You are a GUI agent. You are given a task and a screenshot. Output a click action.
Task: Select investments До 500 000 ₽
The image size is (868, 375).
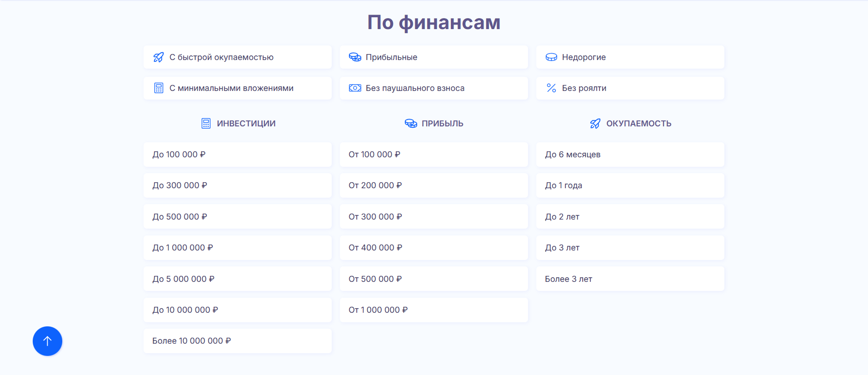238,217
